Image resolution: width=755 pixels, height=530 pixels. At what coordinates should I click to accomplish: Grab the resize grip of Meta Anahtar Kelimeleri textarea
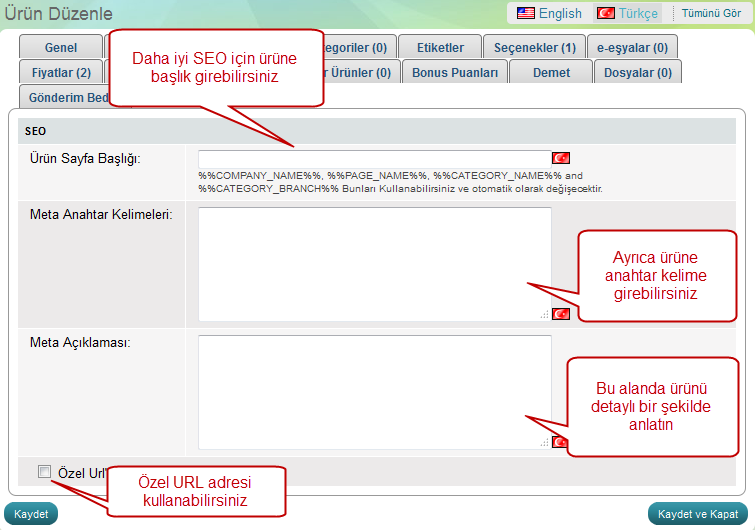pyautogui.click(x=545, y=315)
